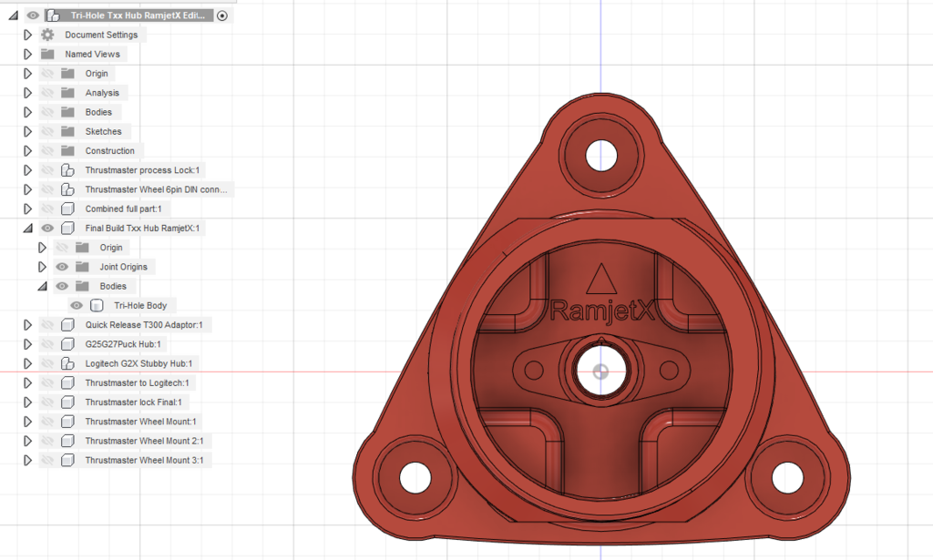Click the folder icon beside Joint Origins
933x560 pixels.
pyautogui.click(x=82, y=267)
